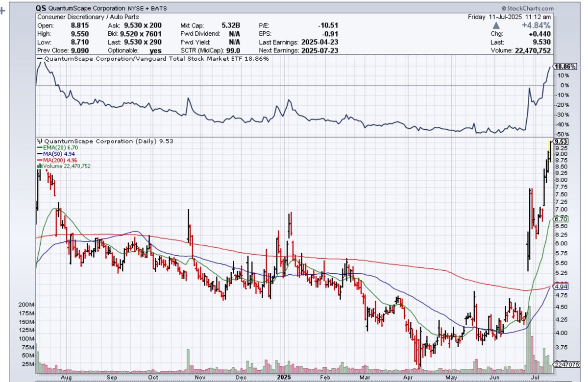
Task: Click the Friday 11-Jul-2025 11:12 am timestamp
Action: click(x=510, y=17)
